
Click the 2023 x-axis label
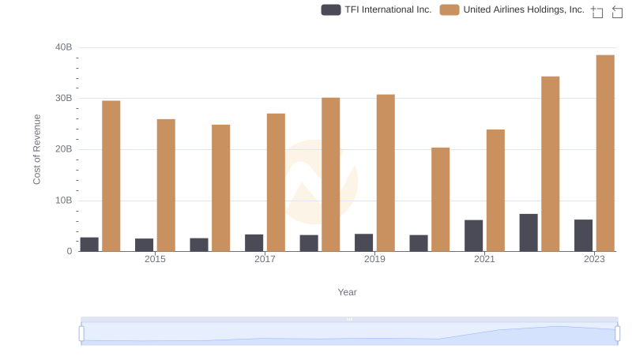595,259
